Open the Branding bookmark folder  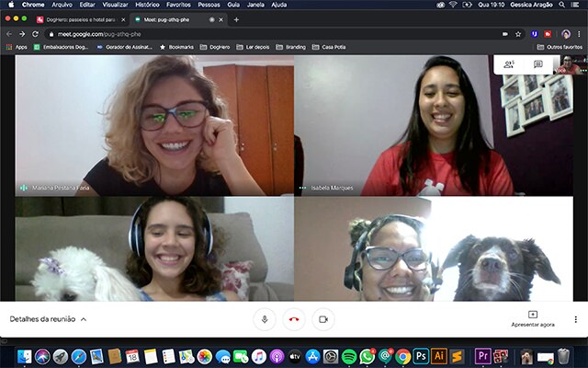pos(290,46)
